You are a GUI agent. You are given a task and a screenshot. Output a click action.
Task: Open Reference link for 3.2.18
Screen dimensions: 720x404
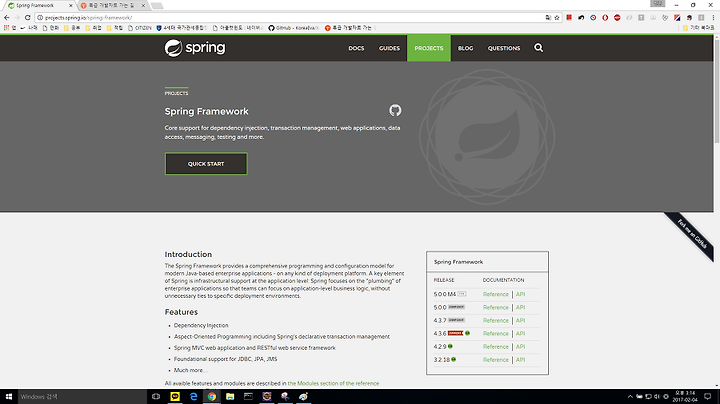pyautogui.click(x=495, y=359)
